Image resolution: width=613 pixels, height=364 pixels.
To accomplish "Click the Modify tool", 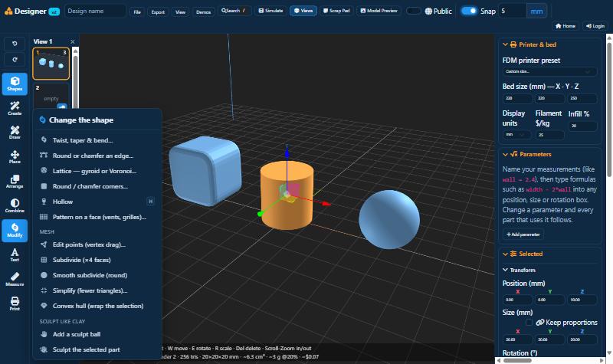I will click(15, 231).
